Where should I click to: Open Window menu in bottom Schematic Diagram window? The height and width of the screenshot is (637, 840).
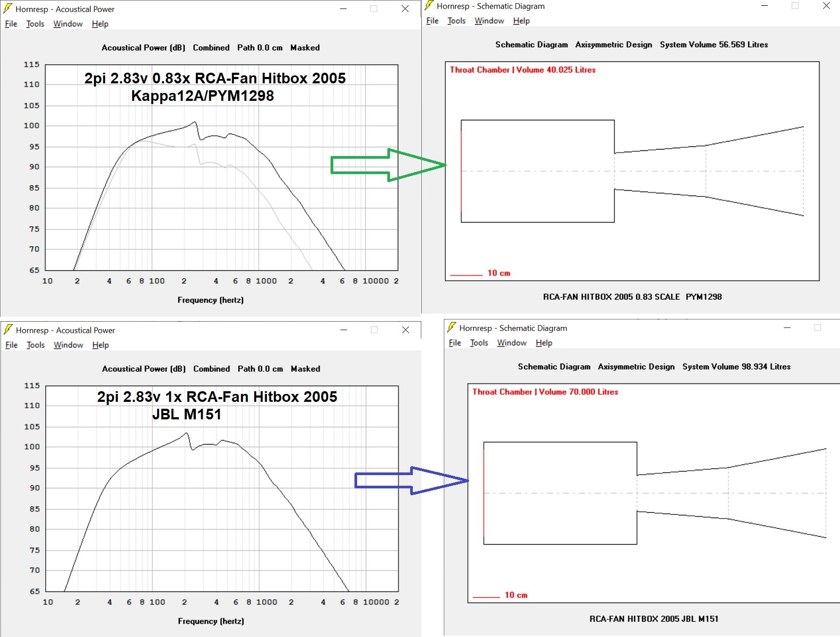(512, 343)
